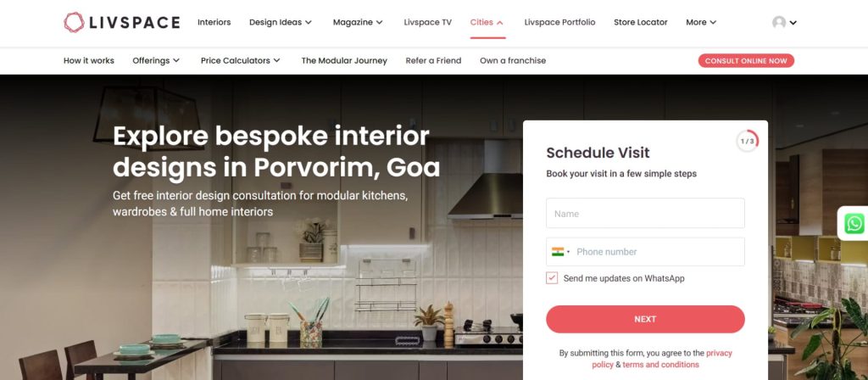Open the Price Calculators dropdown
Screen dimensions: 868x380
coord(240,60)
